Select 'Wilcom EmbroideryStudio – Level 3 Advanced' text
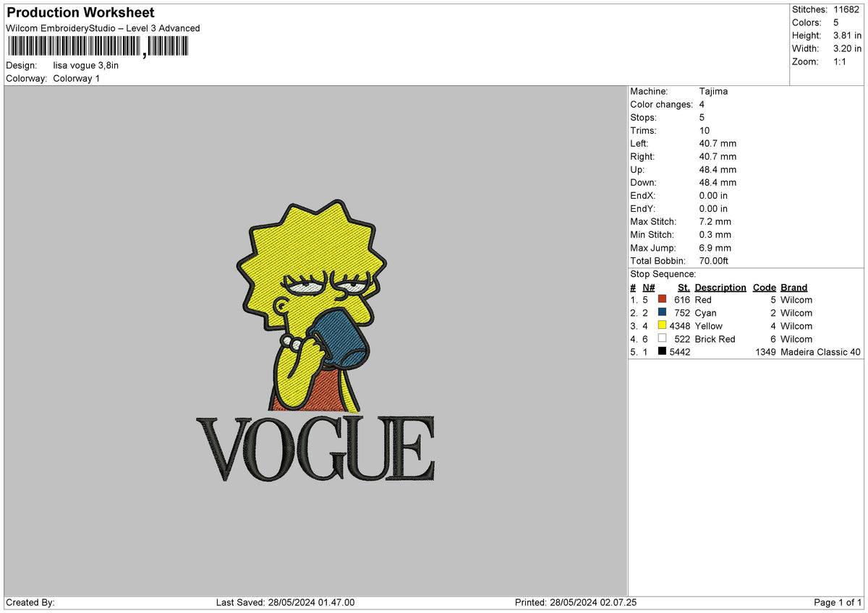This screenshot has height=613, width=868. click(x=103, y=28)
